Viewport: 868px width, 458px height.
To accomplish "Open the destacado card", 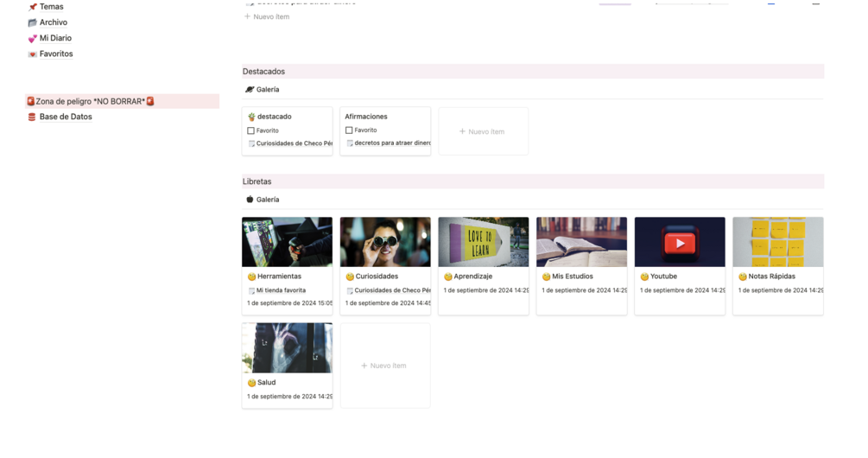I will coord(288,131).
